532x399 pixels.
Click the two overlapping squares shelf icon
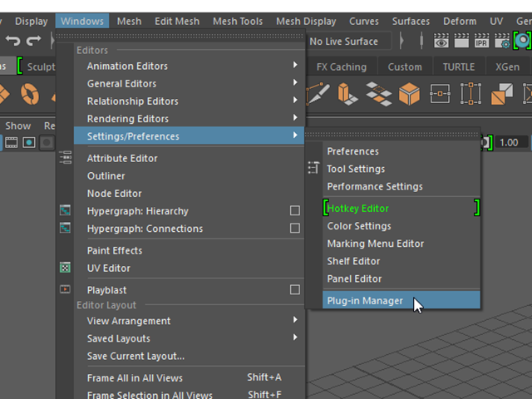click(x=502, y=94)
